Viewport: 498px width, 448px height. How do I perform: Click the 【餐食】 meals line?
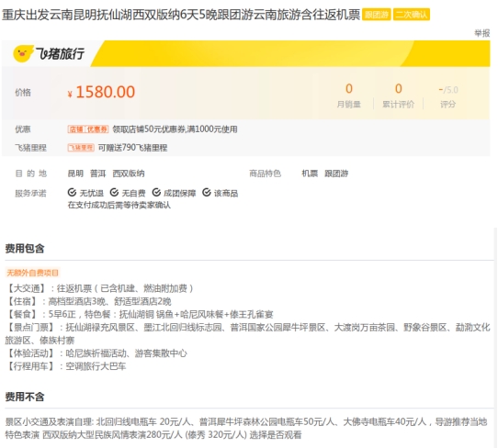click(x=140, y=314)
